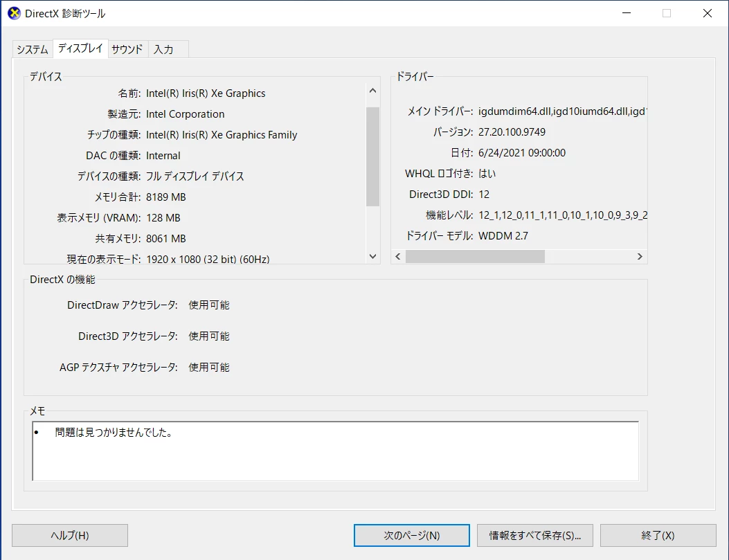The image size is (729, 560).
Task: Click main driver igdumdim64.dll value
Action: [563, 111]
